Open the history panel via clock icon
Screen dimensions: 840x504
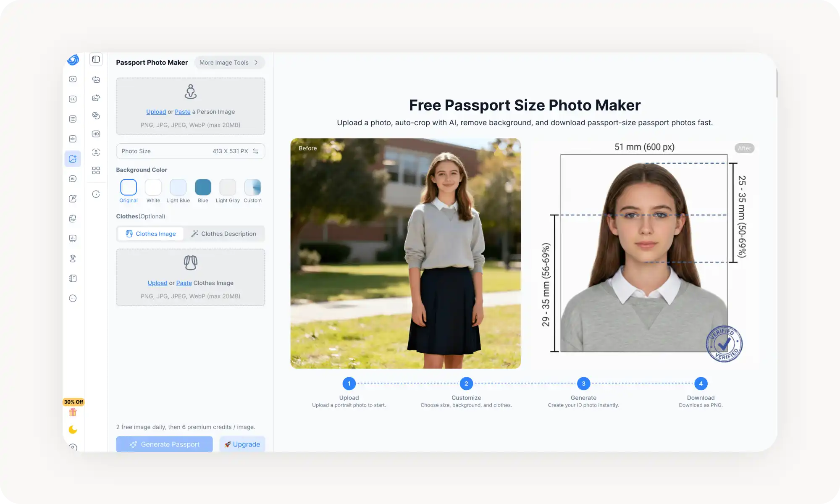tap(96, 194)
